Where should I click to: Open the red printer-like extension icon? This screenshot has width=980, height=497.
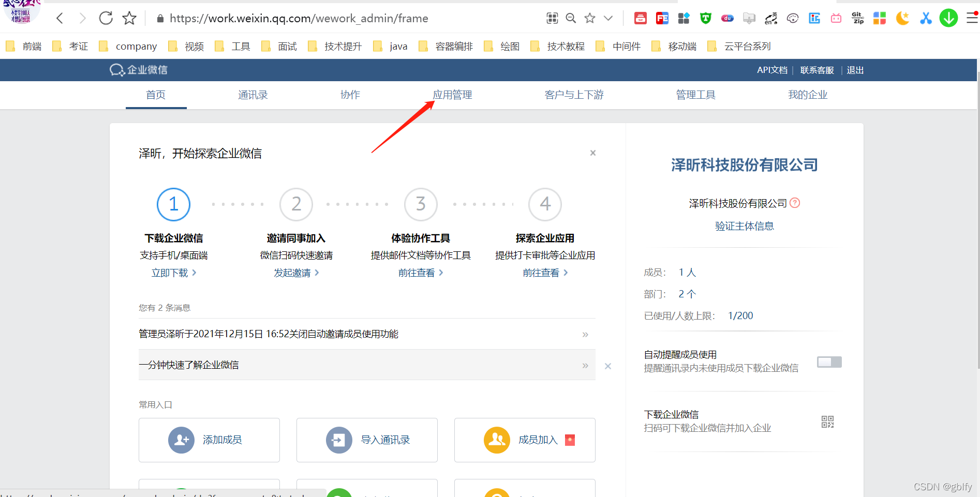click(641, 19)
